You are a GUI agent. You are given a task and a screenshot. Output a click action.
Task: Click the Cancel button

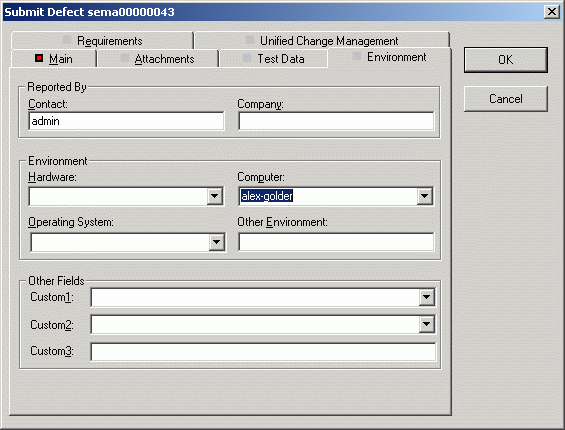coord(506,99)
